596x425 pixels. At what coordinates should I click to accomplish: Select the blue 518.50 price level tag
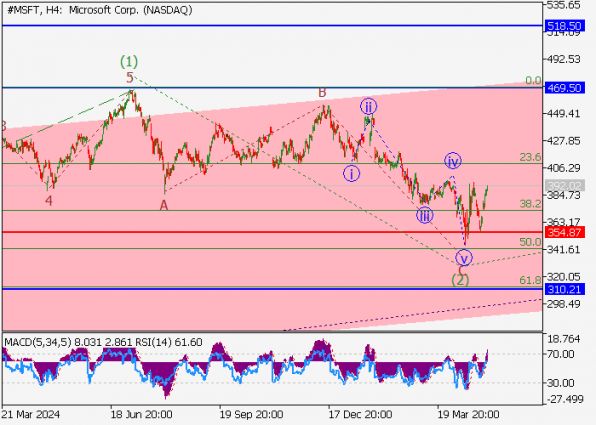[x=564, y=26]
